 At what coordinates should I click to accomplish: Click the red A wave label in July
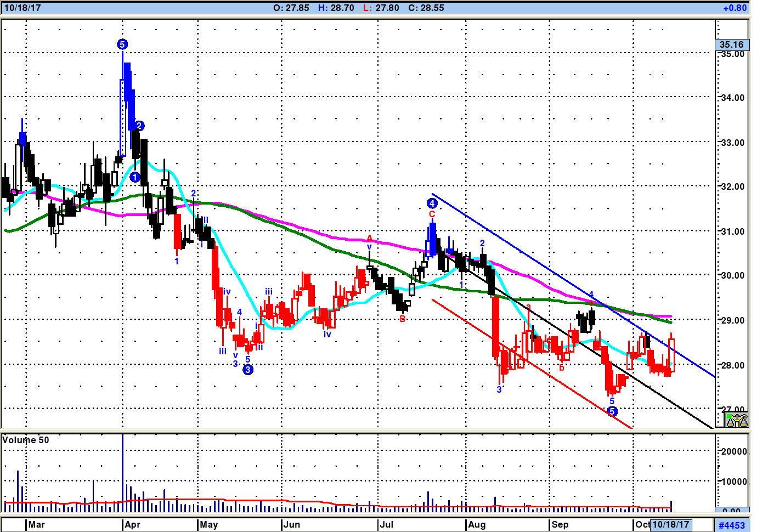coord(370,239)
